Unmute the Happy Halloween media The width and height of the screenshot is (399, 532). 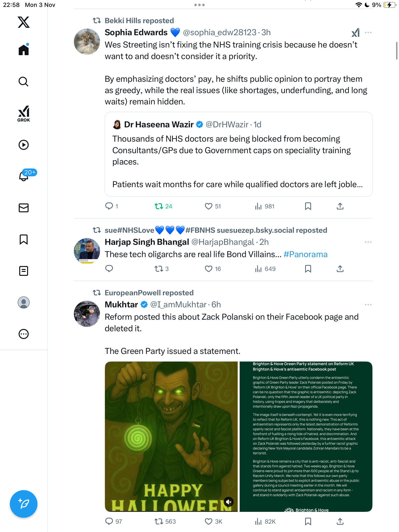click(x=229, y=502)
